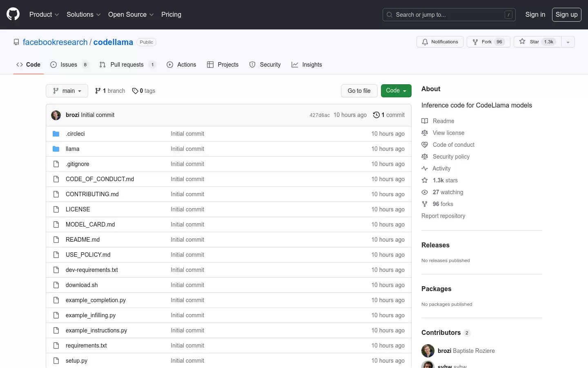The image size is (588, 368).
Task: Open the green Code dropdown button
Action: (396, 91)
